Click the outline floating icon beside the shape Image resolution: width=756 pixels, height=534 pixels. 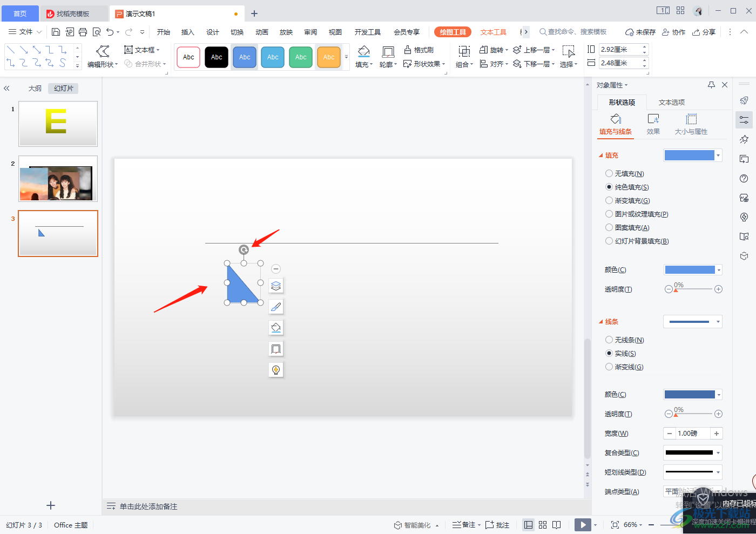[276, 349]
